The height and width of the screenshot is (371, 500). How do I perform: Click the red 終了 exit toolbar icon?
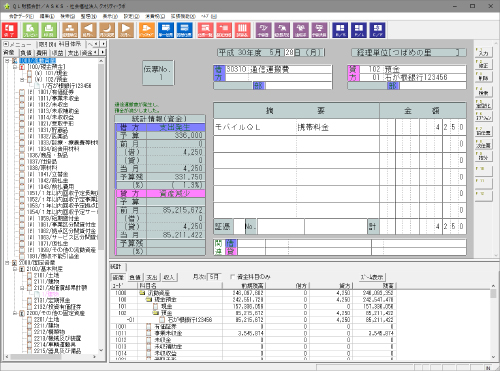coord(10,30)
